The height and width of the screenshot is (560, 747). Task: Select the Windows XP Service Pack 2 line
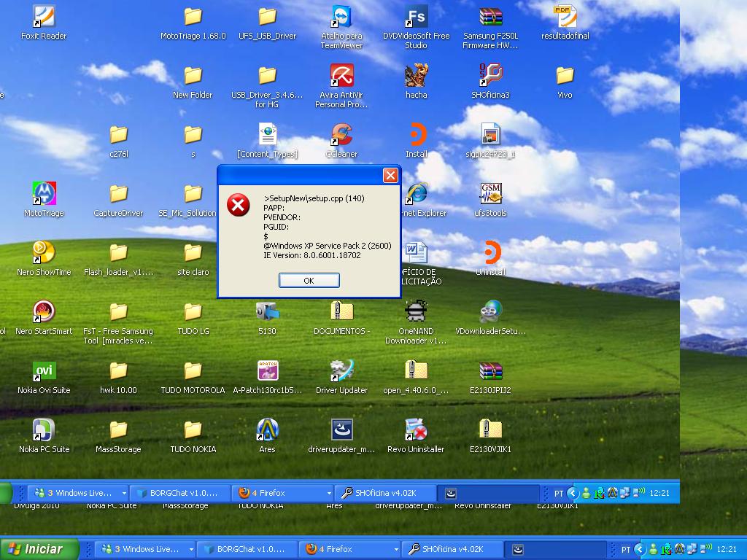(x=328, y=246)
